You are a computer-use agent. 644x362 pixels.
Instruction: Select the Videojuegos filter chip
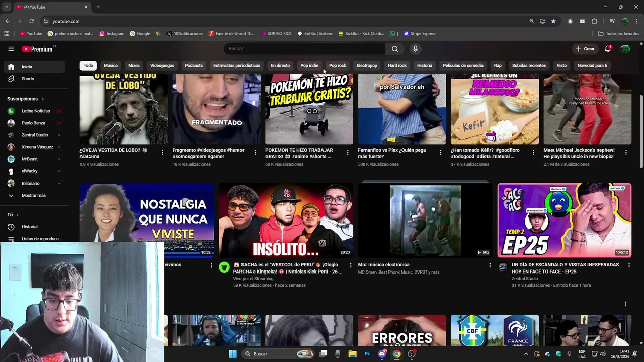click(162, 65)
